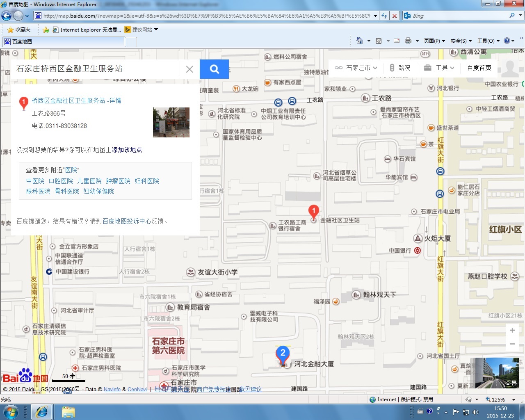The height and width of the screenshot is (420, 525).
Task: Click the 翰林观天下 building icon
Action: (x=356, y=294)
